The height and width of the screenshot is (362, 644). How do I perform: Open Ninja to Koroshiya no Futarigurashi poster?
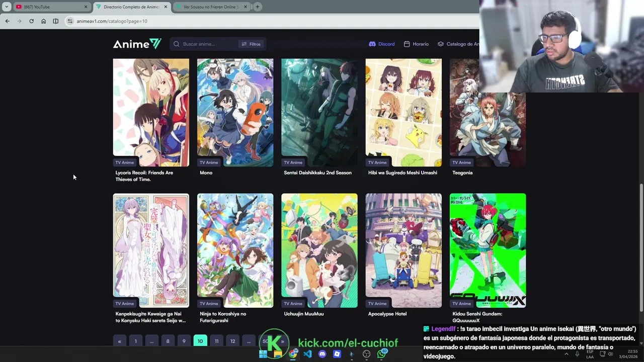tap(235, 250)
